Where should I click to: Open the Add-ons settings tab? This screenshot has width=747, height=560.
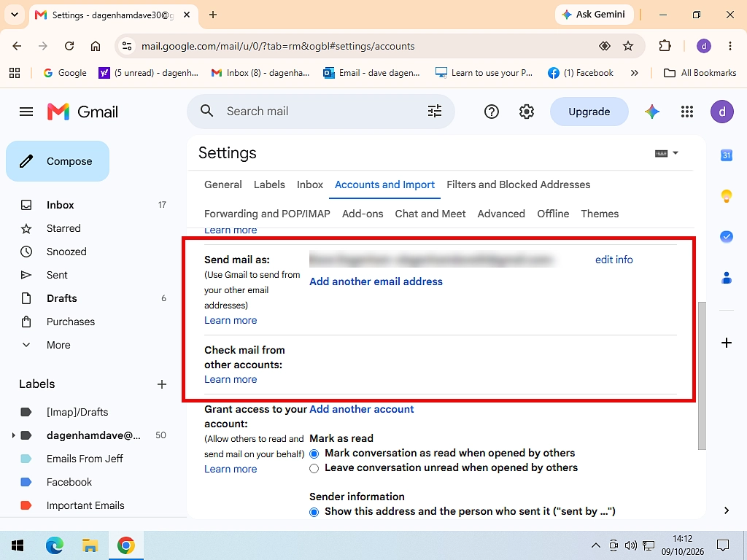click(x=363, y=214)
